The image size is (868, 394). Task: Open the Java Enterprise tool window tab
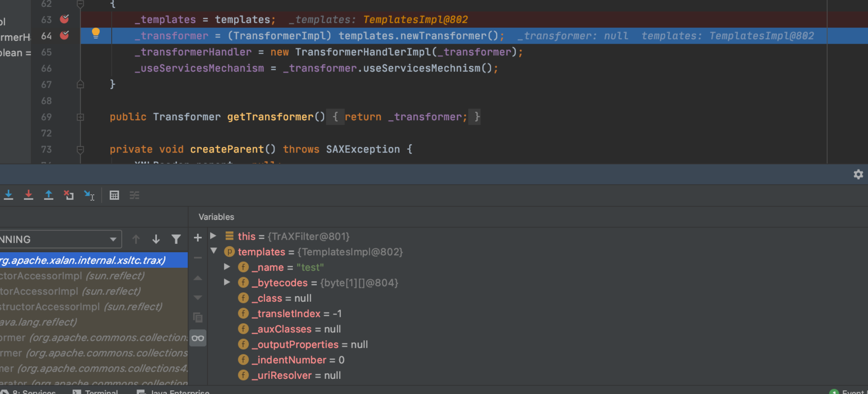click(x=173, y=392)
